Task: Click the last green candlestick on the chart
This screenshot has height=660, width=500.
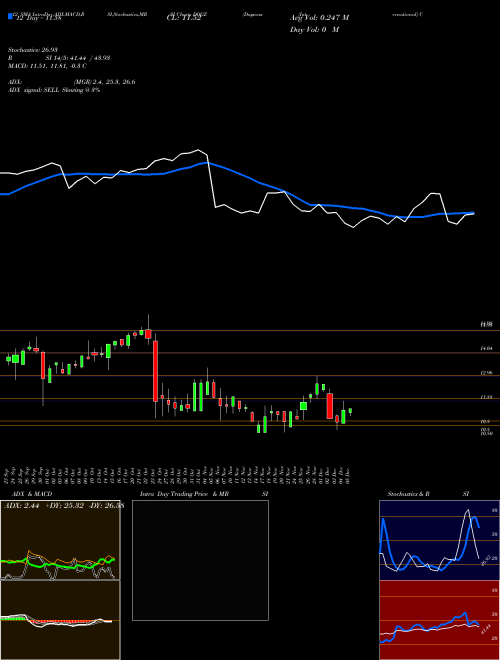Action: [350, 411]
